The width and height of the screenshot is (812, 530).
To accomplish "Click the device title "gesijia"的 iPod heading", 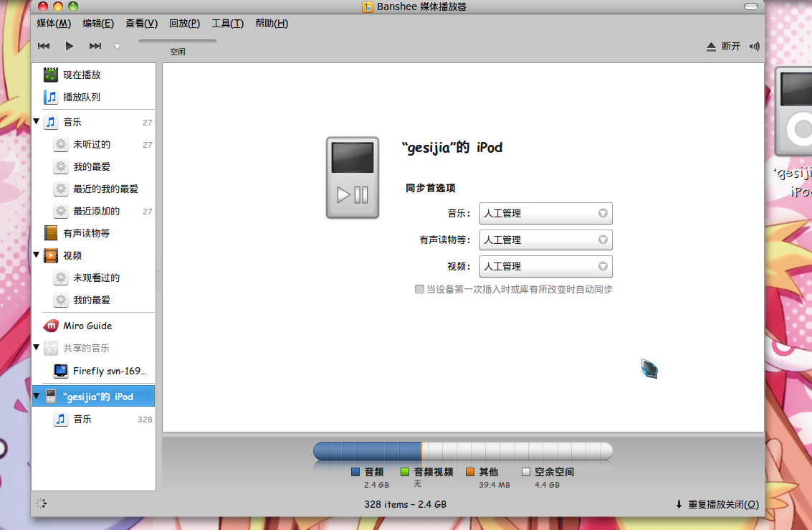I will click(452, 148).
